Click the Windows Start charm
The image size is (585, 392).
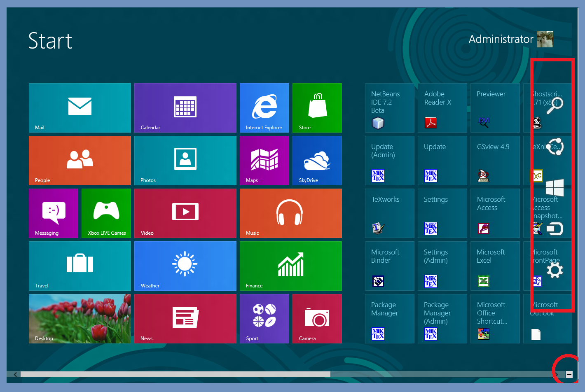(x=555, y=188)
